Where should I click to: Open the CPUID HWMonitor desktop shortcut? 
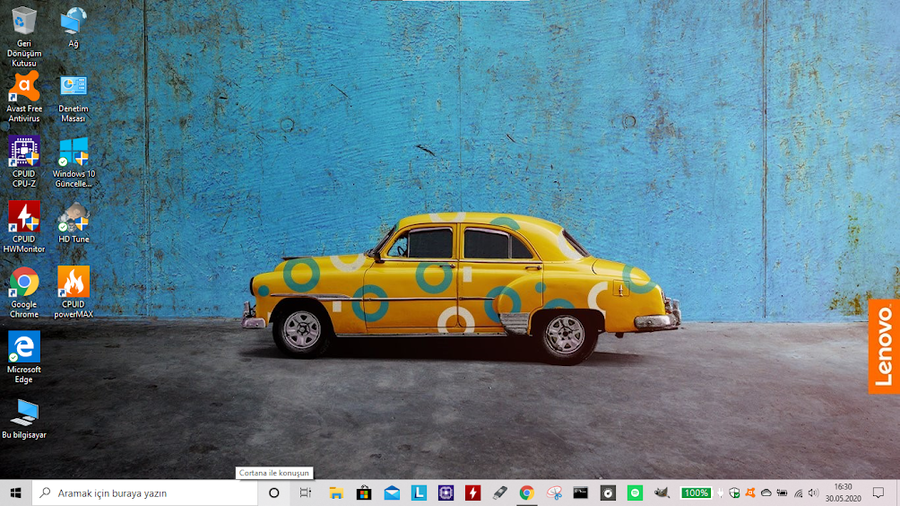[x=24, y=217]
